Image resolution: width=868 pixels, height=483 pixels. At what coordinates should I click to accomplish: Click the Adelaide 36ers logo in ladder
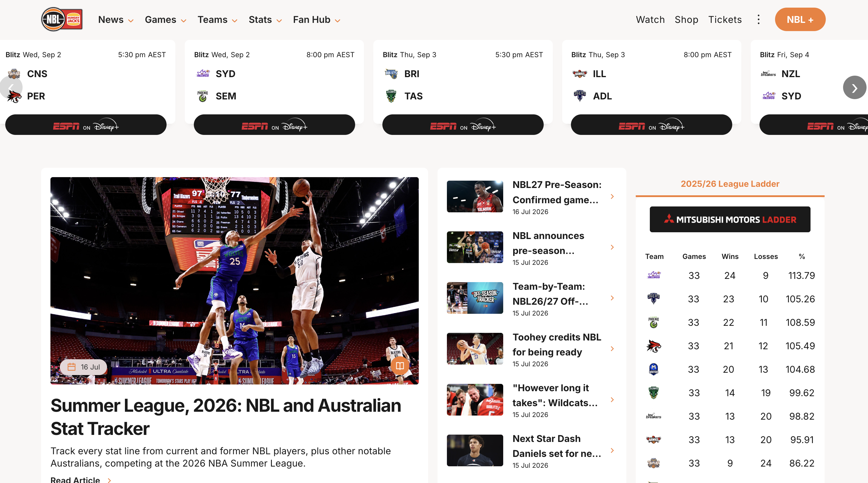[x=653, y=299]
